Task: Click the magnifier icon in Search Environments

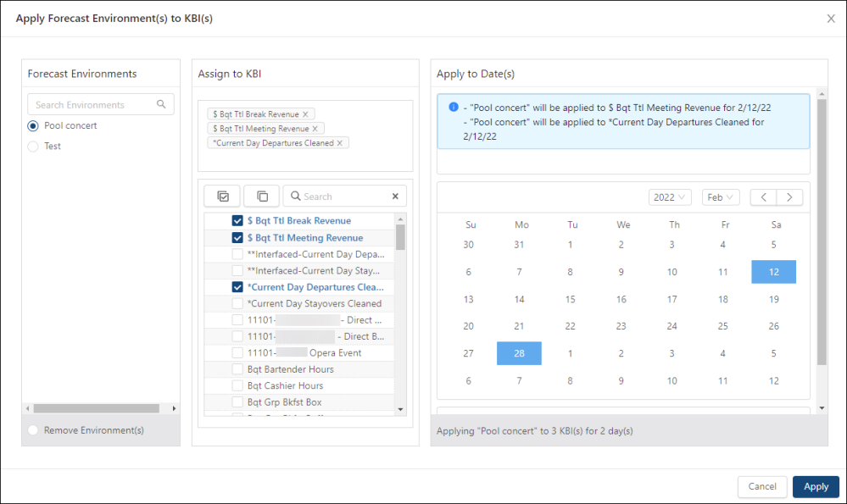Action: [161, 104]
